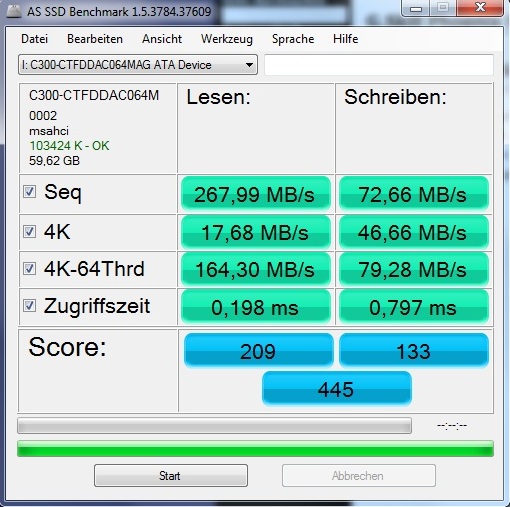Uncheck the 4K test checkbox

(x=29, y=231)
